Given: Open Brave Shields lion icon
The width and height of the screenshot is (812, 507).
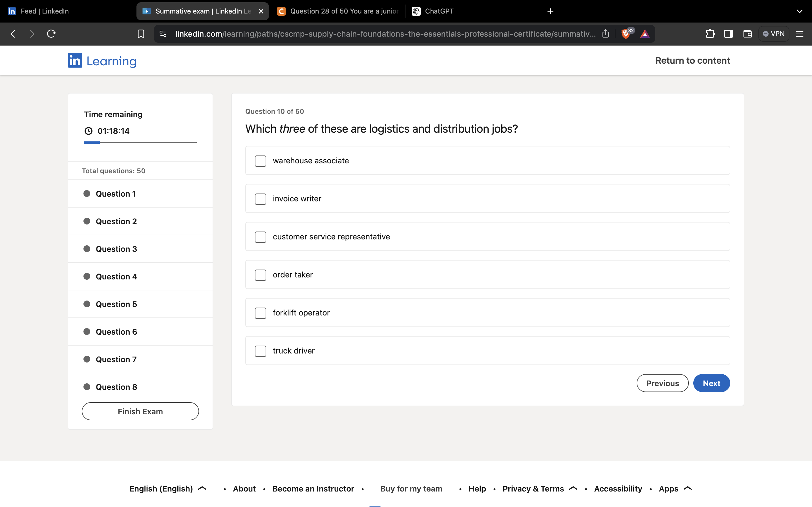Looking at the screenshot, I should 625,34.
